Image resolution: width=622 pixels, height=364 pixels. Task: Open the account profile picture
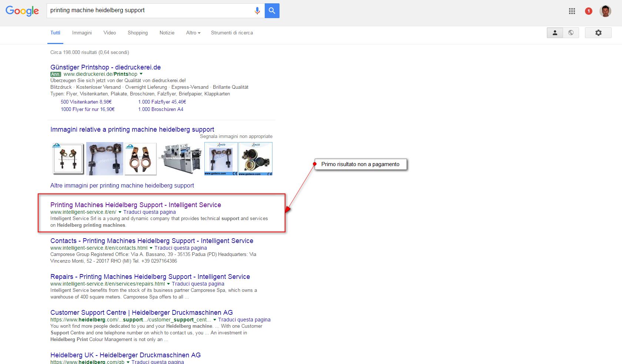(x=606, y=11)
